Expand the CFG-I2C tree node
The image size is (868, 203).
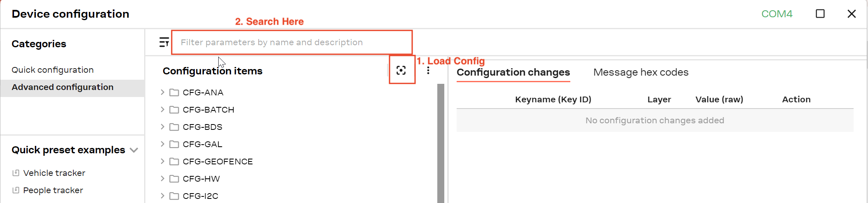tap(162, 196)
